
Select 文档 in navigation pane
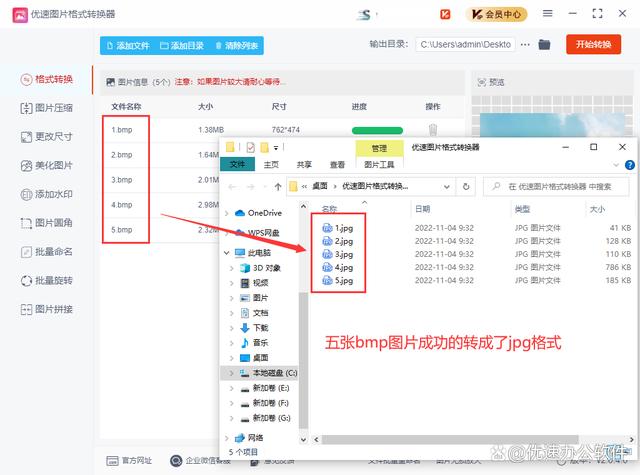(x=254, y=313)
